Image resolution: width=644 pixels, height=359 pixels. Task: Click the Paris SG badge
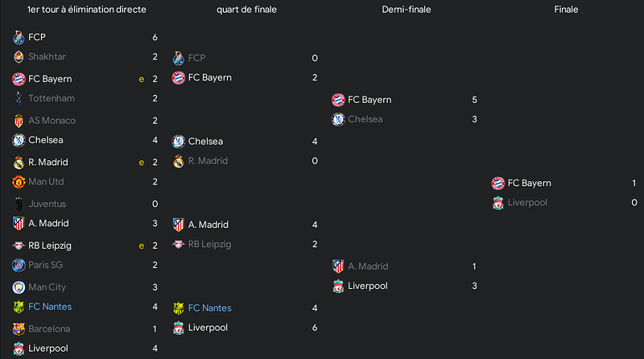point(19,265)
